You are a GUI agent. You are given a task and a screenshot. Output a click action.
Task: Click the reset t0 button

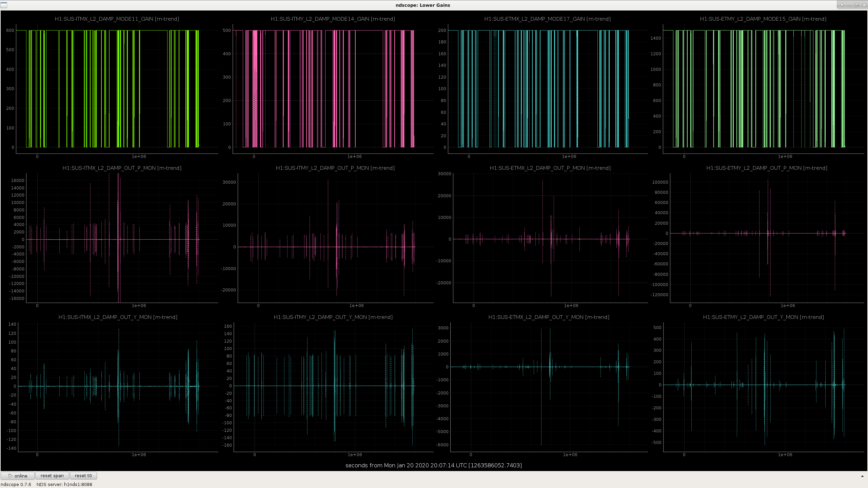click(x=83, y=475)
